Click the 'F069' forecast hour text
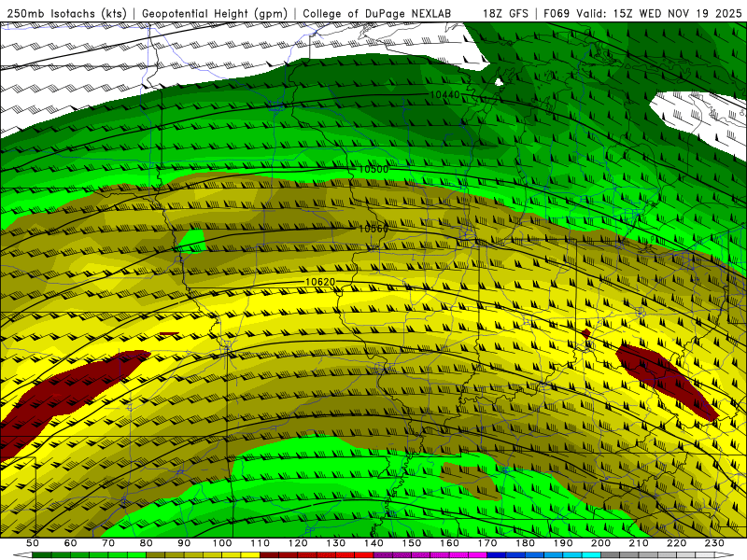This screenshot has height=560, width=747. 557,13
